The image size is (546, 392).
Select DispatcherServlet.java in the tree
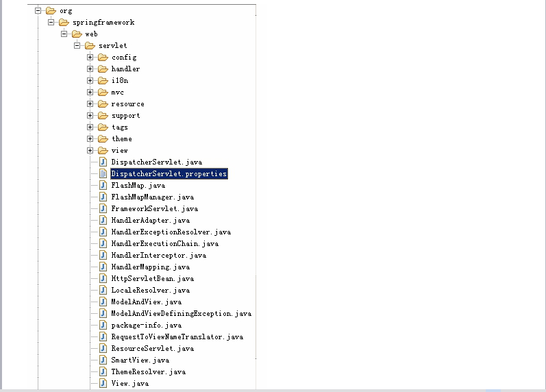click(157, 162)
